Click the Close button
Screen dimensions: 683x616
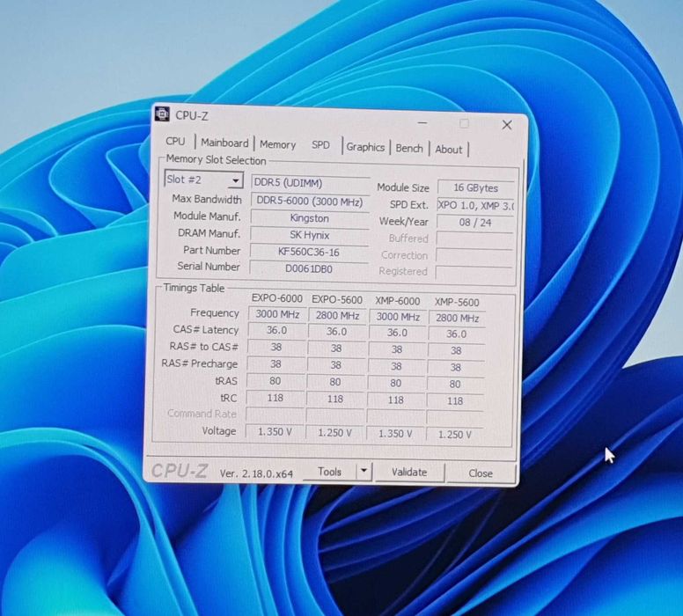[481, 473]
